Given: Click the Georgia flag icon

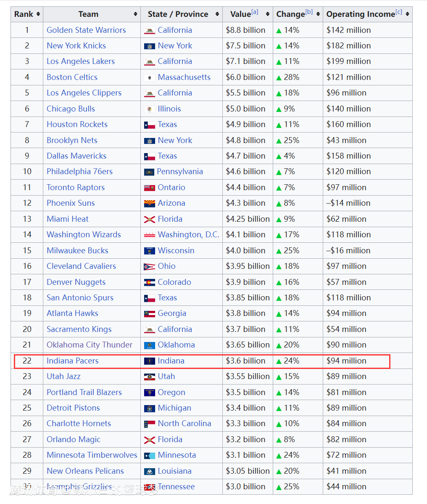Looking at the screenshot, I should point(150,314).
